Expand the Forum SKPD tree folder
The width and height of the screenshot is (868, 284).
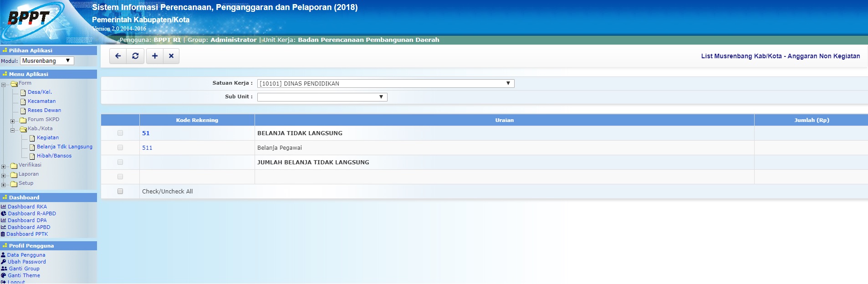[13, 121]
